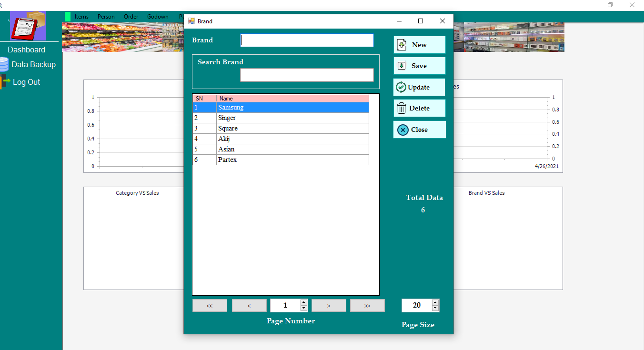Decrease the page size with down arrow
Screen dimensions: 644x350
pos(435,309)
